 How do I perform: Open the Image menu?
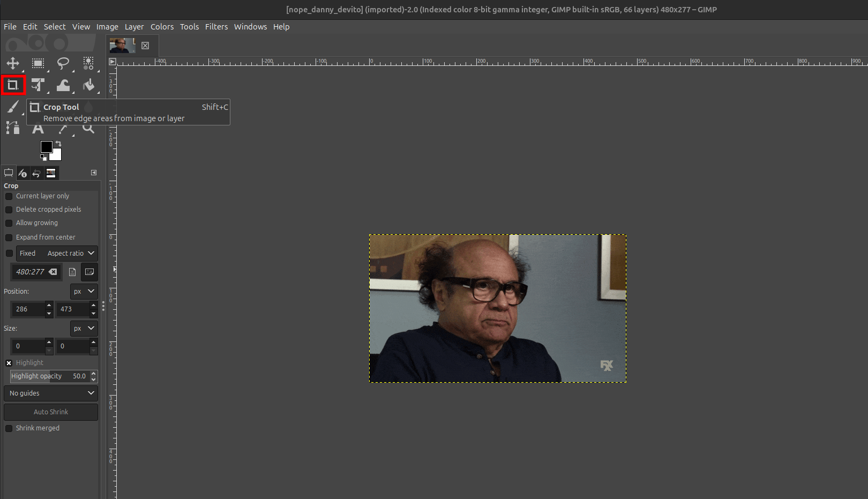(x=107, y=27)
